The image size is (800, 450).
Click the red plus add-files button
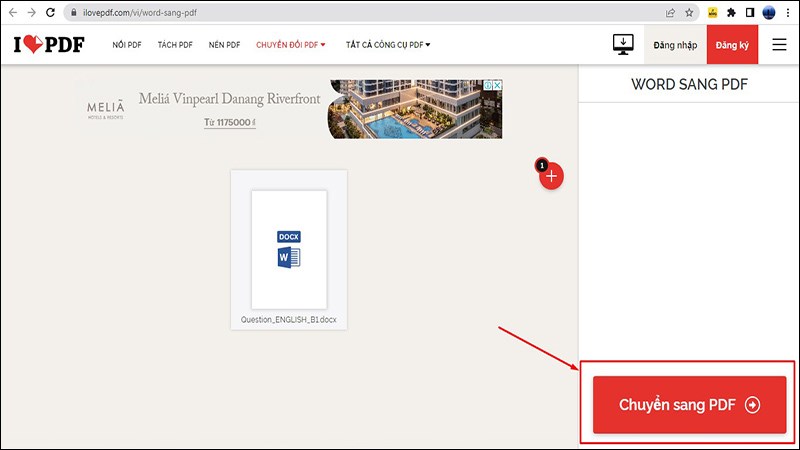click(x=552, y=176)
